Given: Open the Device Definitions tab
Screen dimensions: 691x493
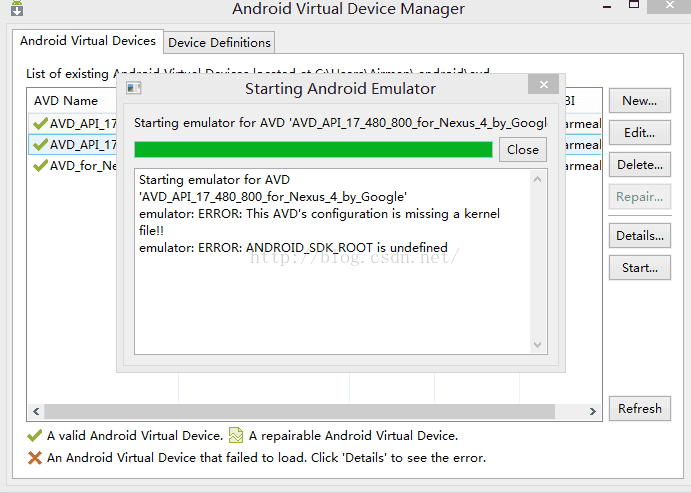Looking at the screenshot, I should tap(219, 43).
